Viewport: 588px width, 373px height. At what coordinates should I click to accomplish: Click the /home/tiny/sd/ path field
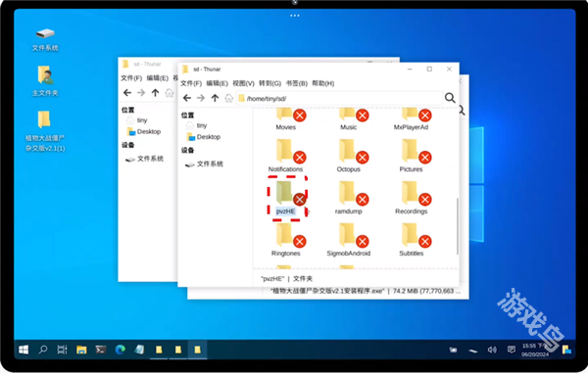339,99
